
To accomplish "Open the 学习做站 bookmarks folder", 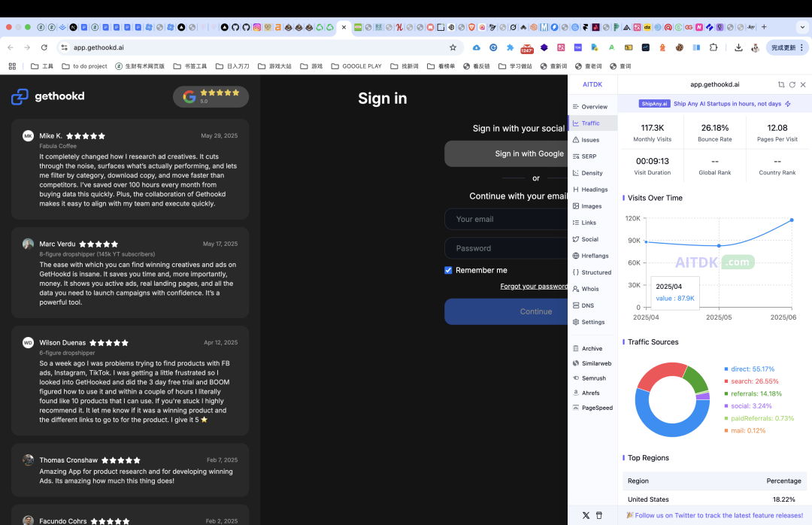I will (x=515, y=66).
